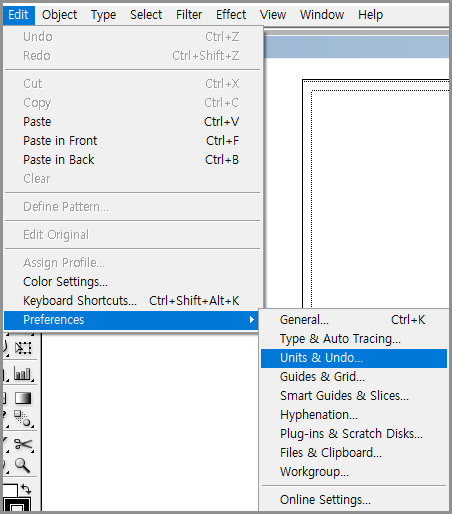Select the Preferences menu entry
452x514 pixels.
pos(131,320)
